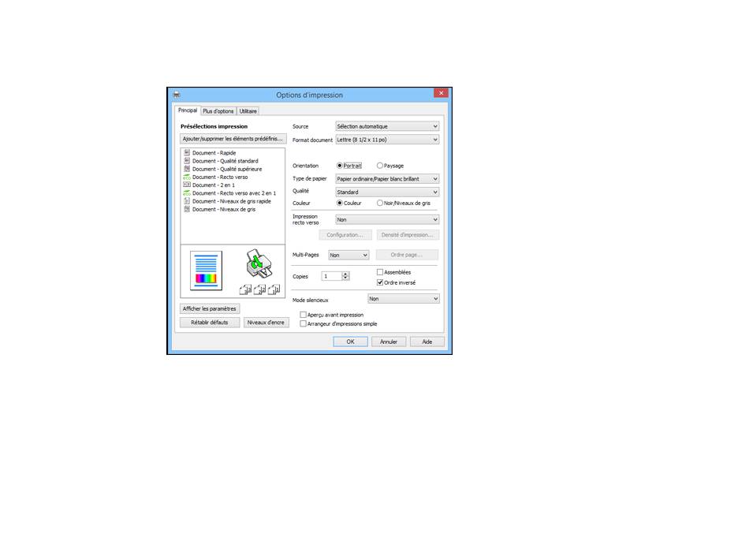Select the Document - Qualité standard preset icon
This screenshot has height=560, width=749.
187,161
